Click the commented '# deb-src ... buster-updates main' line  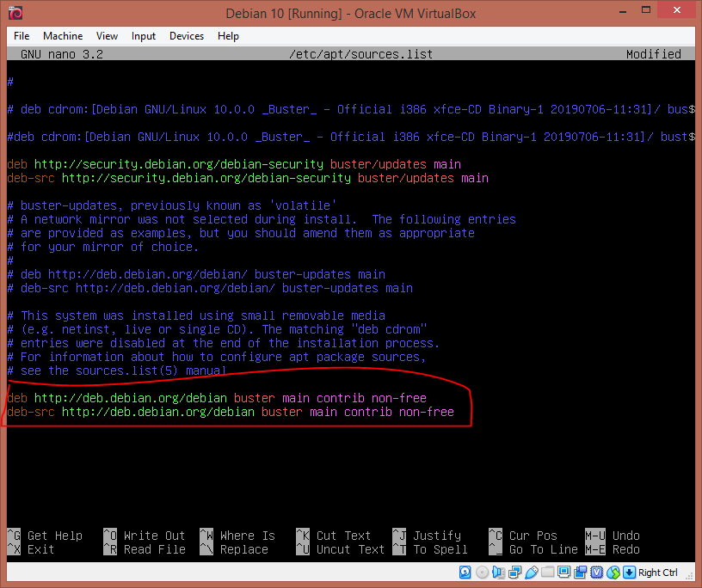click(210, 288)
